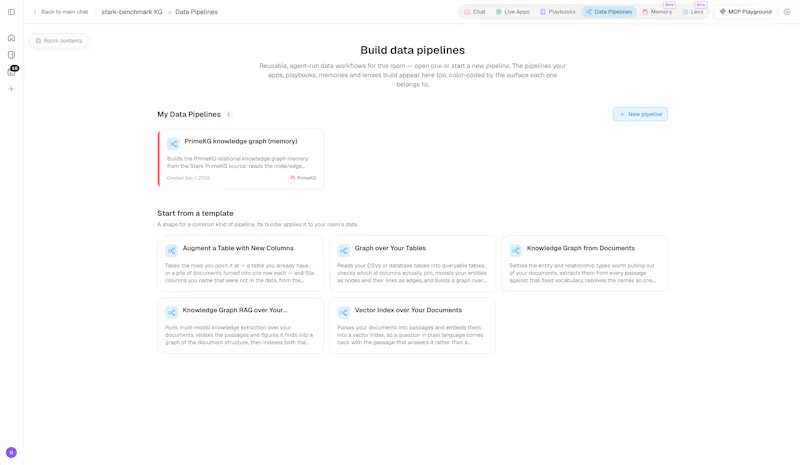
Task: Toggle the sidebar panel icon
Action: 11,12
